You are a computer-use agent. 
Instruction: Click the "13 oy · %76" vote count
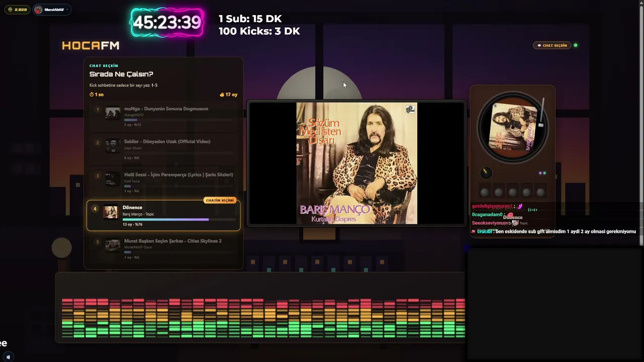[132, 224]
